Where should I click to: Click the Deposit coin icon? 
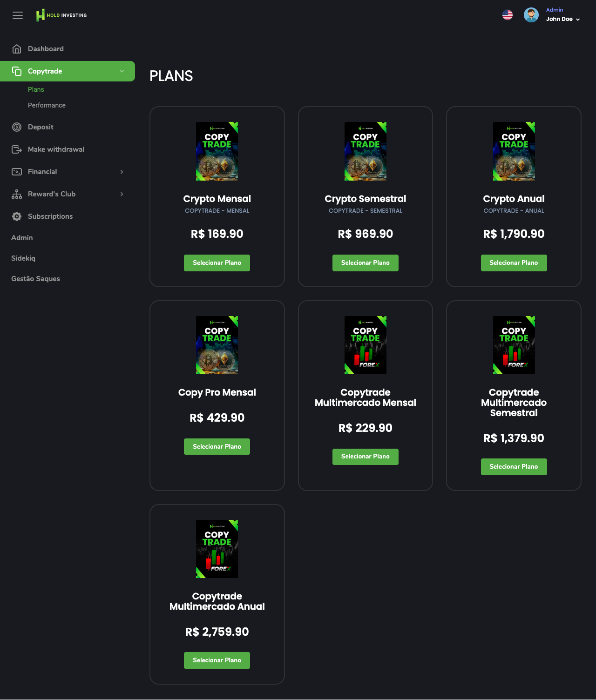(17, 127)
